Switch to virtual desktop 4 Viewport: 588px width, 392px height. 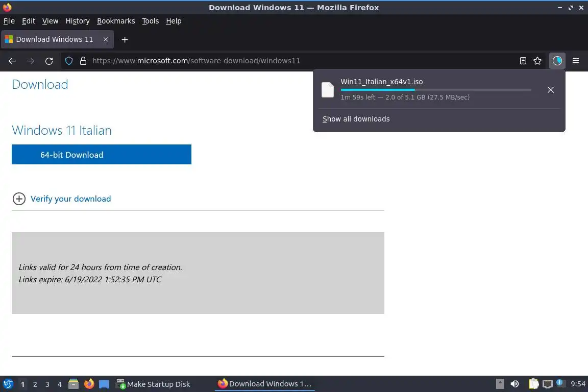60,384
